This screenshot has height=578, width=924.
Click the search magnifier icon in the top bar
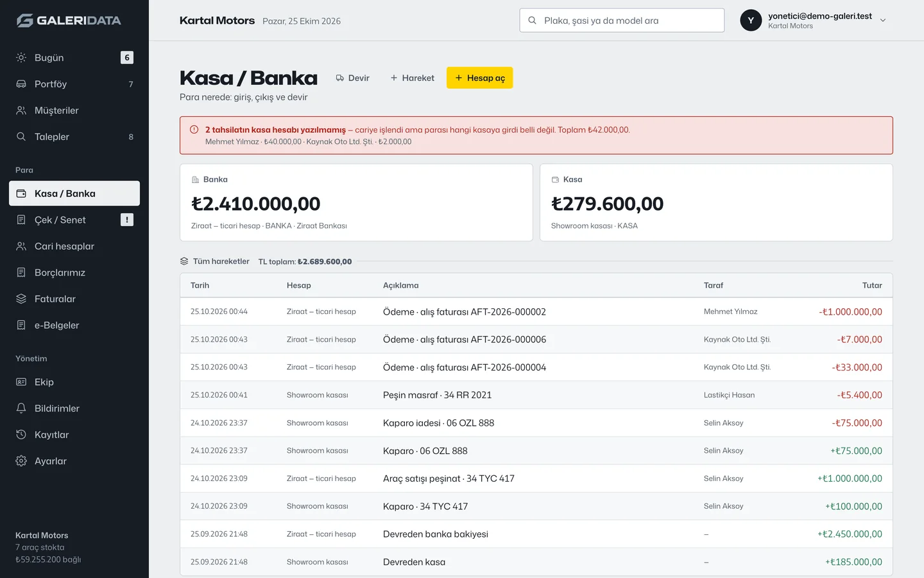click(x=532, y=21)
